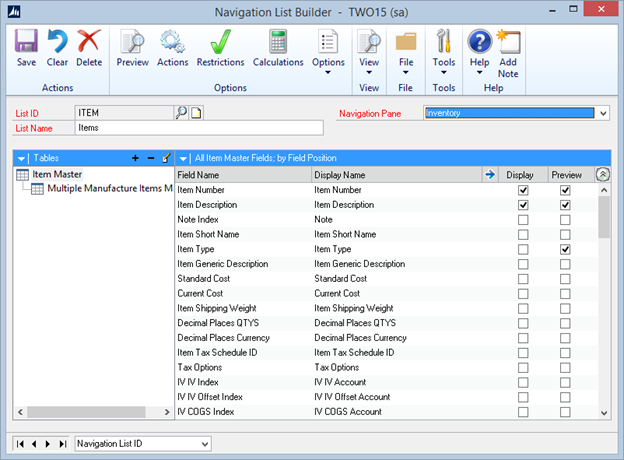
Task: Go to last record button
Action: (62, 444)
